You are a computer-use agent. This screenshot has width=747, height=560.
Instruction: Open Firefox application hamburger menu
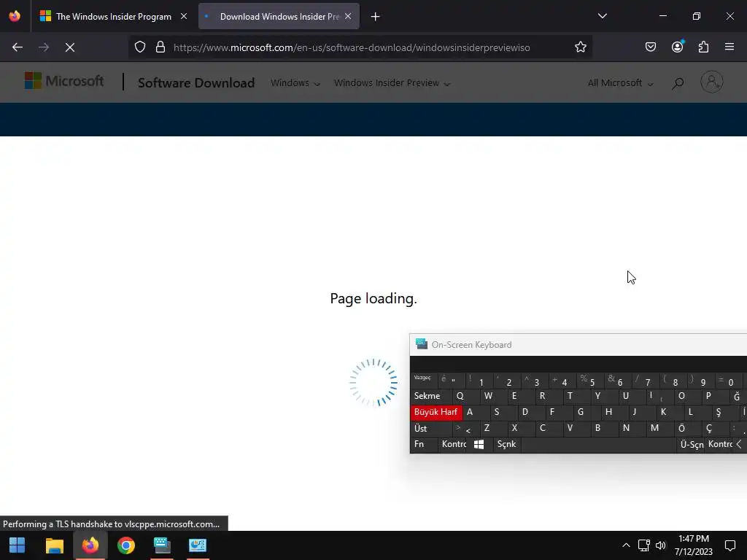click(x=729, y=47)
